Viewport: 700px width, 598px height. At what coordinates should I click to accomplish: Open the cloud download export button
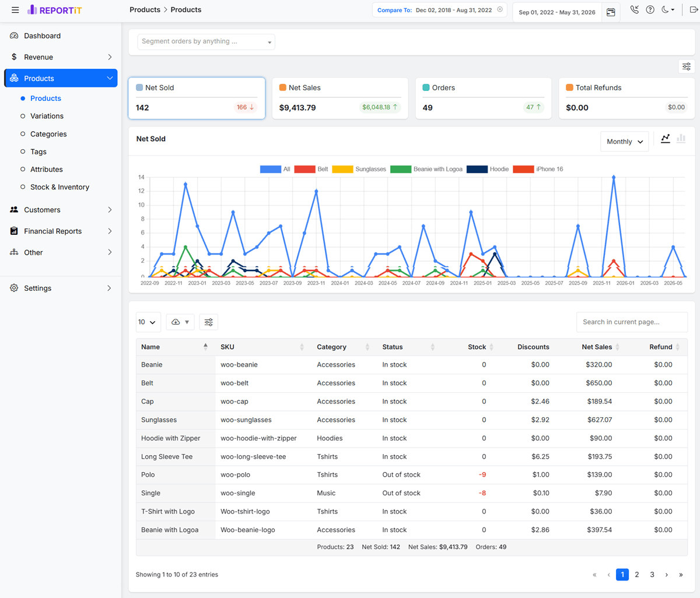pyautogui.click(x=180, y=322)
